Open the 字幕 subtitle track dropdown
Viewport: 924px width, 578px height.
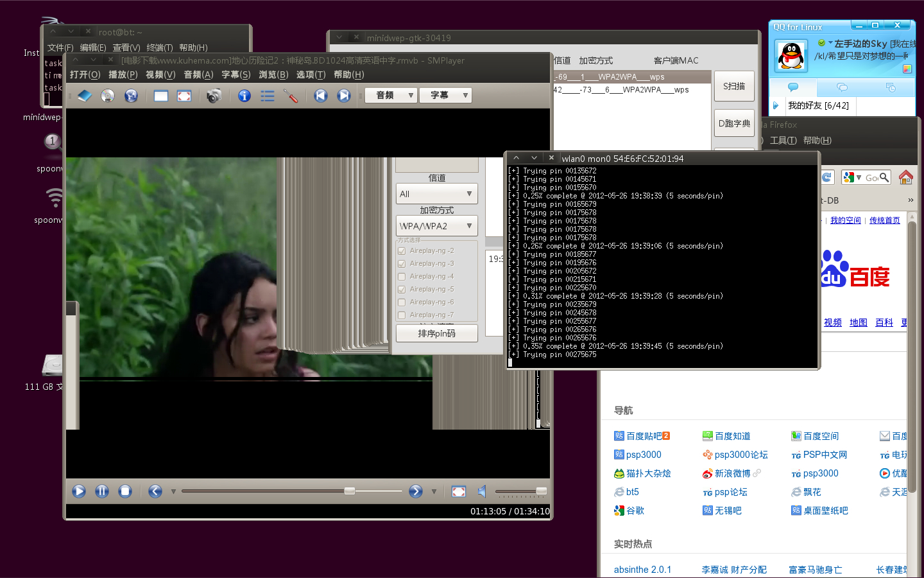(x=445, y=96)
